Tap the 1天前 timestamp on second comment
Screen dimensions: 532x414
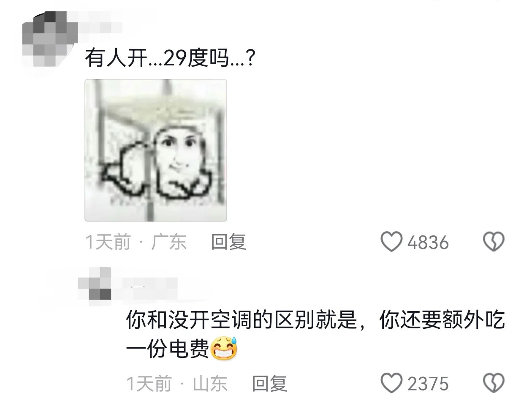pyautogui.click(x=149, y=384)
